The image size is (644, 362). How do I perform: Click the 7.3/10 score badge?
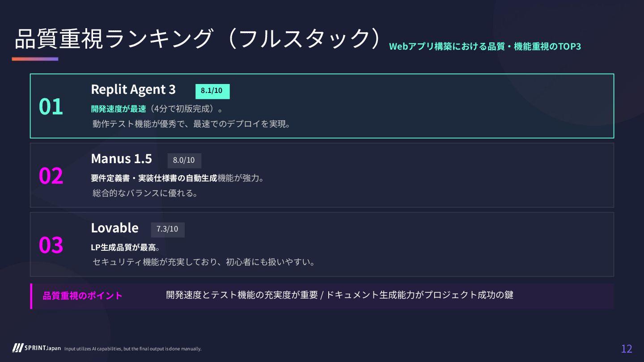coord(168,230)
